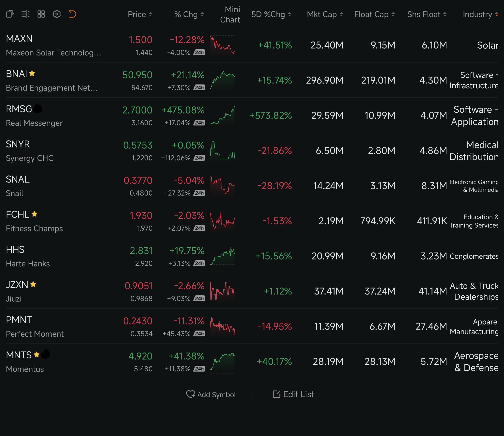The image size is (504, 436).
Task: Open the list layout columns icon
Action: pyautogui.click(x=25, y=14)
